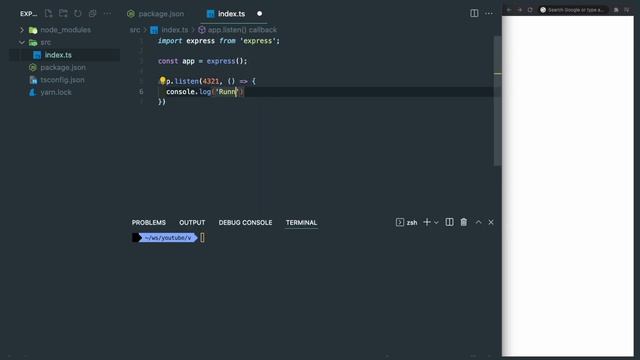640x360 pixels.
Task: Click the 'const app' code line
Action: [202, 61]
